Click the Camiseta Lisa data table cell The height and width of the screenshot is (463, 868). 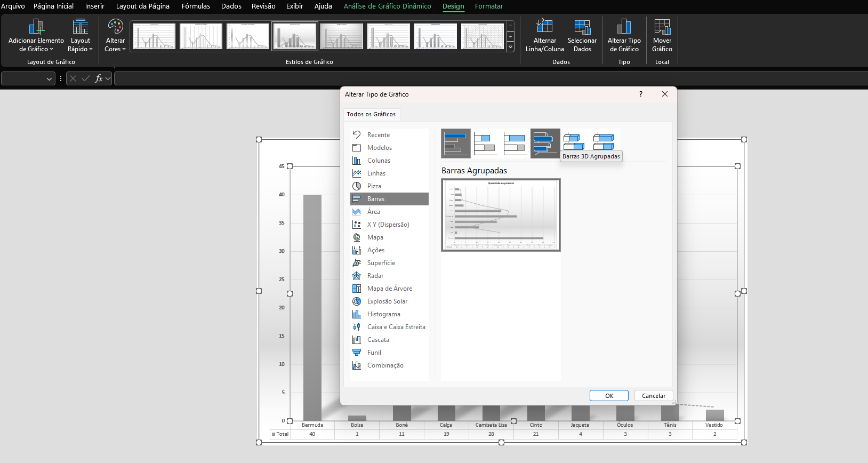coord(491,434)
